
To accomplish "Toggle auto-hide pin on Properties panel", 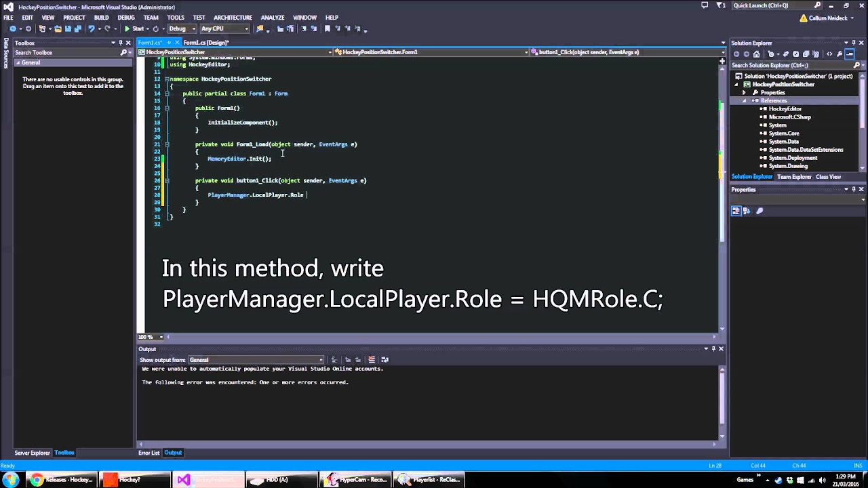I will point(854,190).
